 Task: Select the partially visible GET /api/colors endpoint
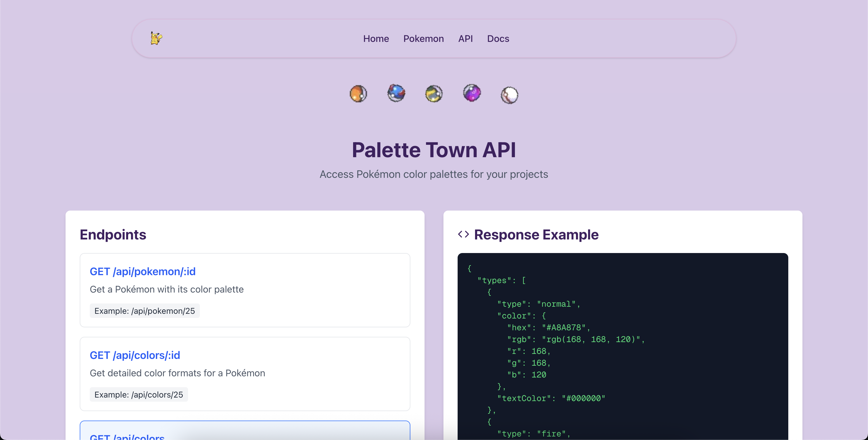tap(245, 431)
